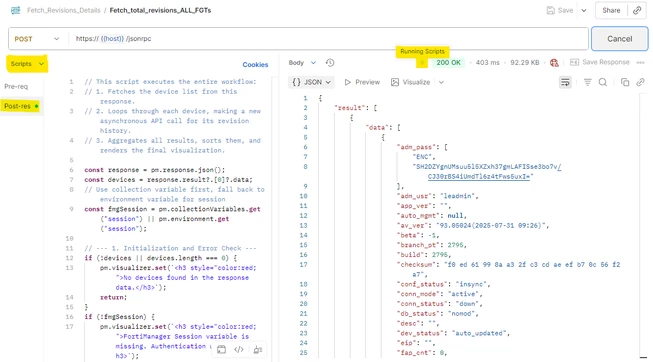Click the collection icon beside Fetch_Revisions_Details

15,10
